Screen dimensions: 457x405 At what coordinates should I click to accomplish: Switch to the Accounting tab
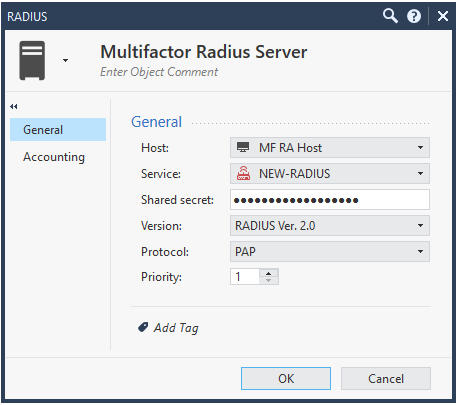(x=54, y=157)
